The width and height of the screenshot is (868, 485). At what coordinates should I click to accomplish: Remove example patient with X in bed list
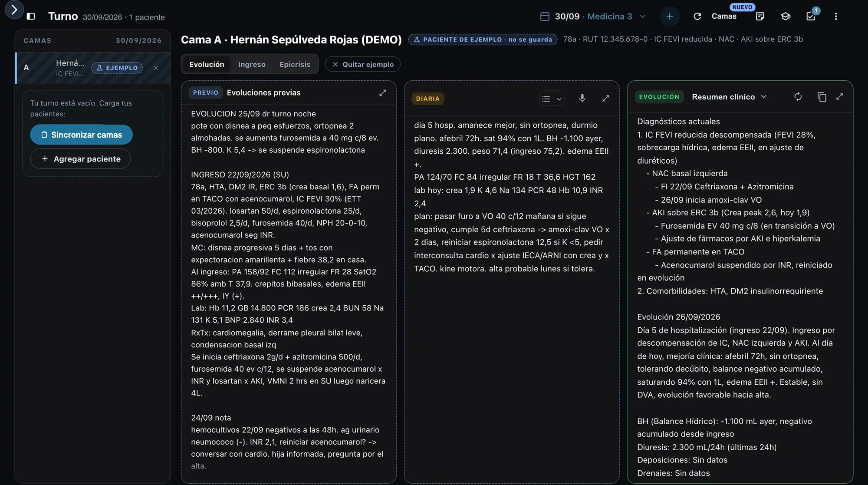tap(156, 68)
